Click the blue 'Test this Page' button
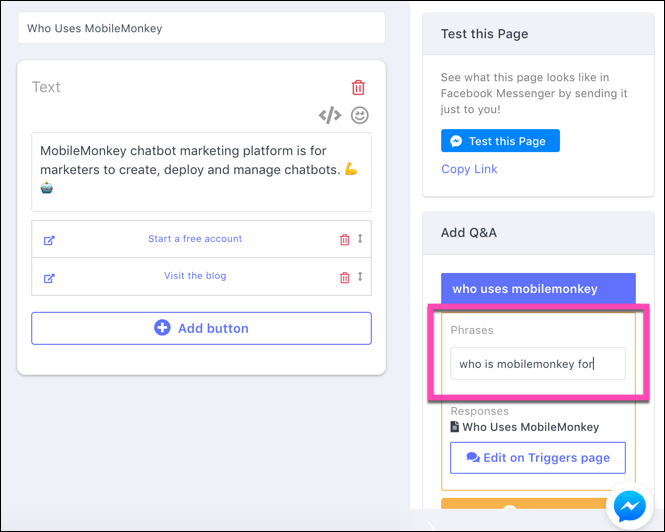Viewport: 665px width, 532px height. (500, 141)
